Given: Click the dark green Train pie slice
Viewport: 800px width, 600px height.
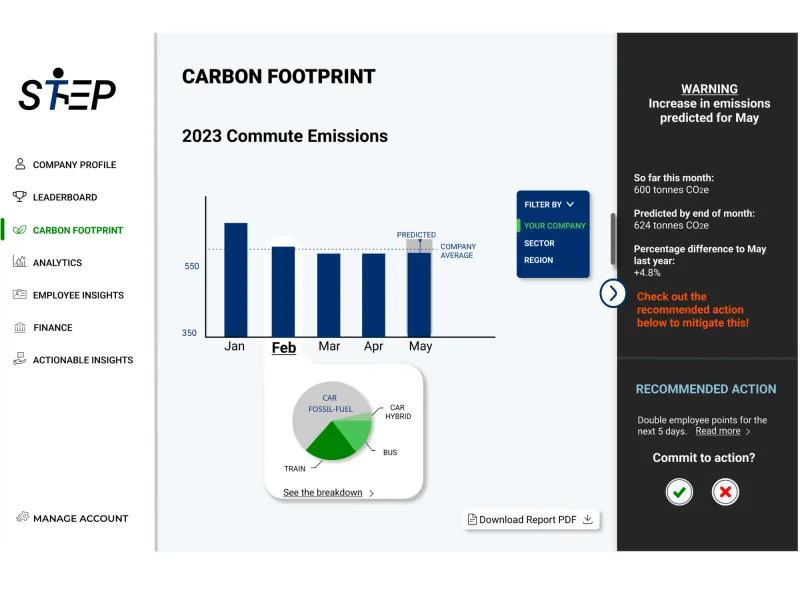Looking at the screenshot, I should (330, 442).
